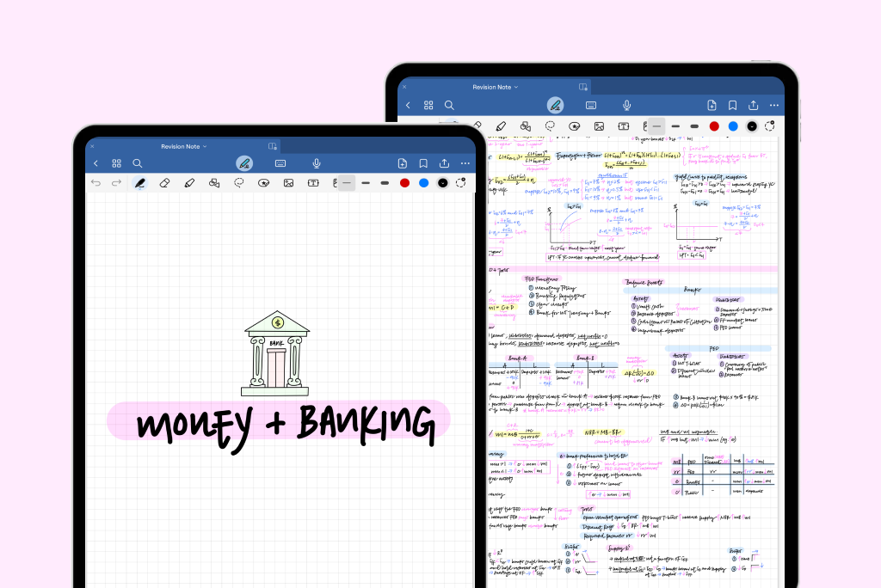Open the thumbnails grid view on left iPad
Viewport: 881px width, 588px height.
pyautogui.click(x=116, y=162)
